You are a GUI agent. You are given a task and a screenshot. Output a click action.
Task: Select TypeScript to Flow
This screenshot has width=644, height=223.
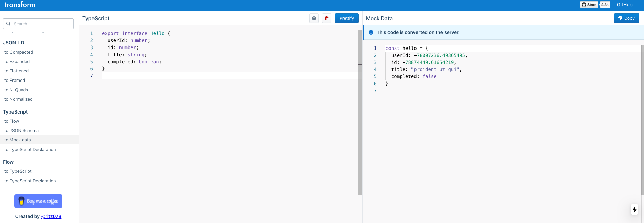click(x=12, y=121)
